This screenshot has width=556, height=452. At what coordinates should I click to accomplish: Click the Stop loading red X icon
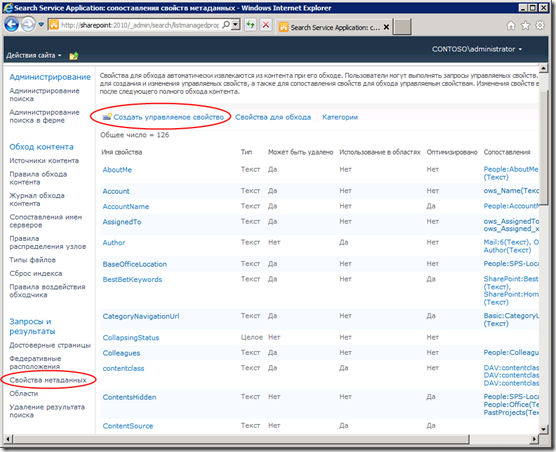pos(266,25)
